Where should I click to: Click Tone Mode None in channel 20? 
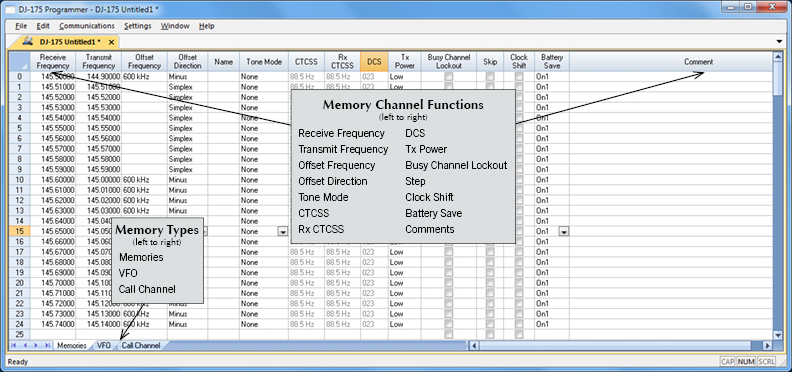(264, 283)
